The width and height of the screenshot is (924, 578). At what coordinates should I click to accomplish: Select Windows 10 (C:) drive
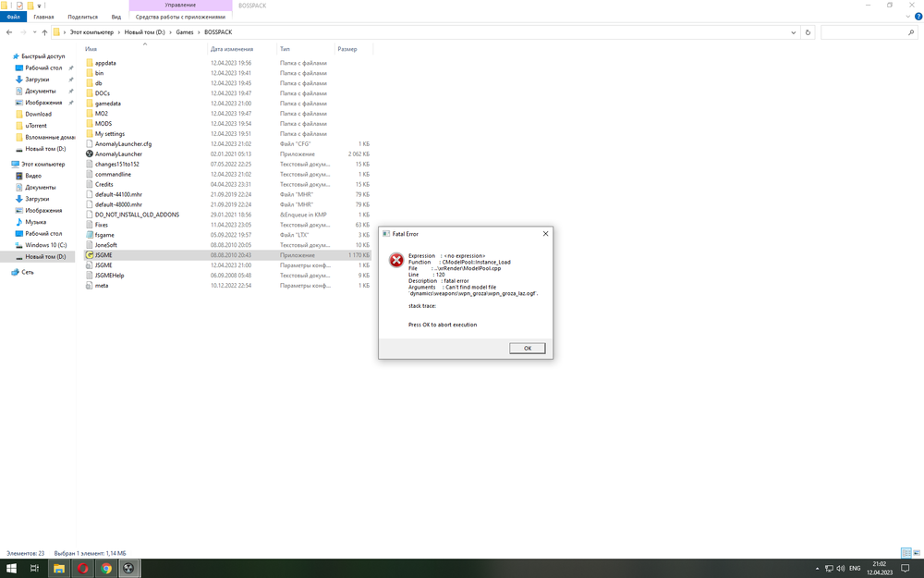click(x=46, y=245)
